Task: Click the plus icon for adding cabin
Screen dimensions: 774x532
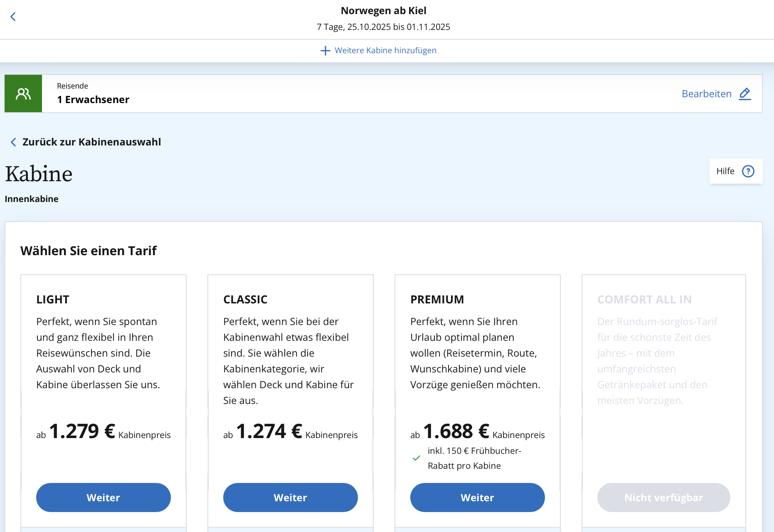Action: click(325, 51)
